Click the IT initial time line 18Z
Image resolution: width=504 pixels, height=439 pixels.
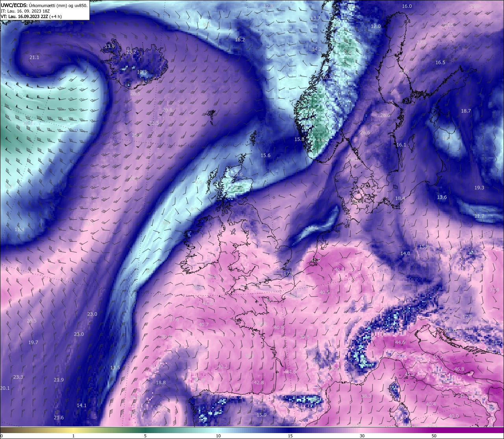[25, 11]
